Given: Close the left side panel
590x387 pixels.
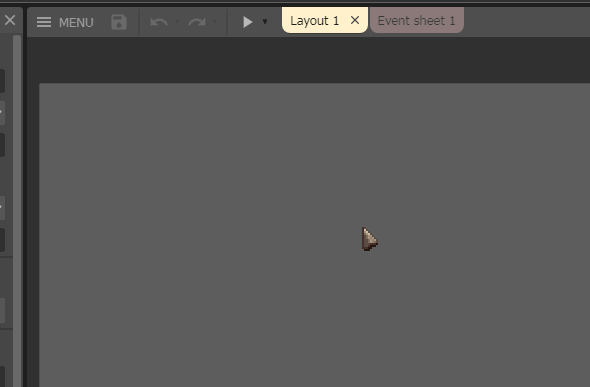Looking at the screenshot, I should tap(10, 20).
